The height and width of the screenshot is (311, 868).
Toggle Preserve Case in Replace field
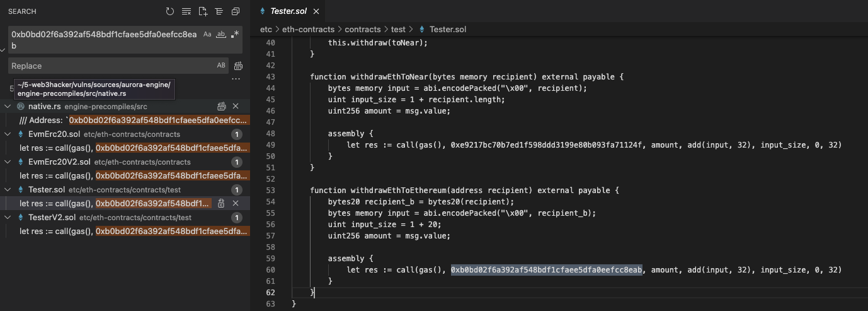coord(221,66)
